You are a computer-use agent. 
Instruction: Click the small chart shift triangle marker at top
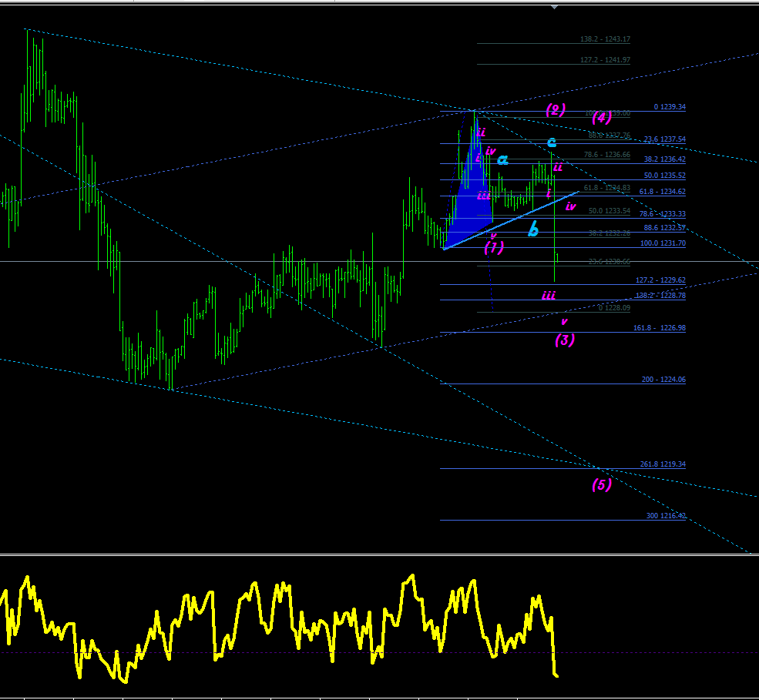click(x=554, y=7)
